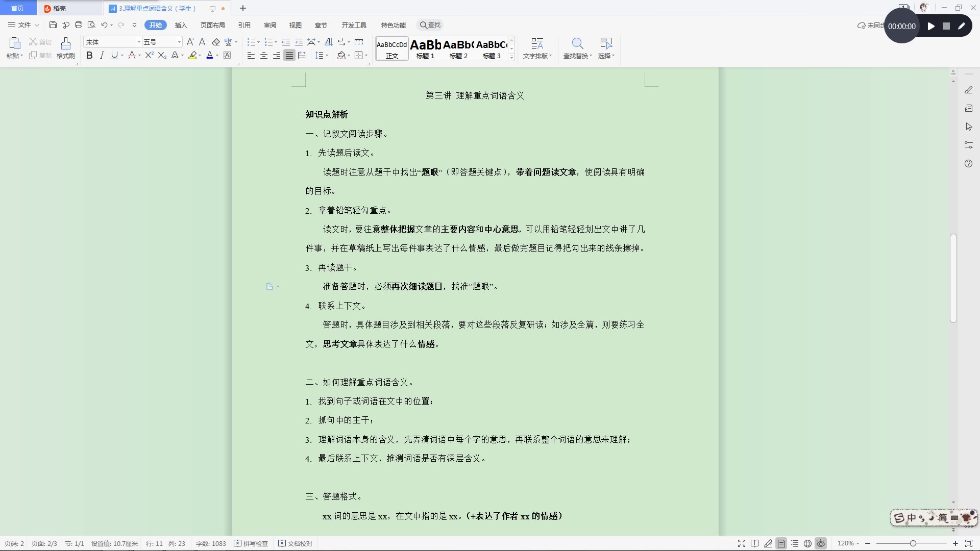Start the screen recorder play button
The image size is (980, 551).
[931, 27]
